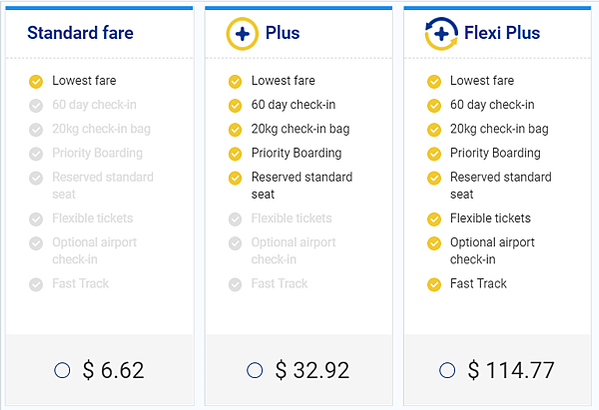Click the $ 6.62 price label
The image size is (599, 410).
[113, 370]
